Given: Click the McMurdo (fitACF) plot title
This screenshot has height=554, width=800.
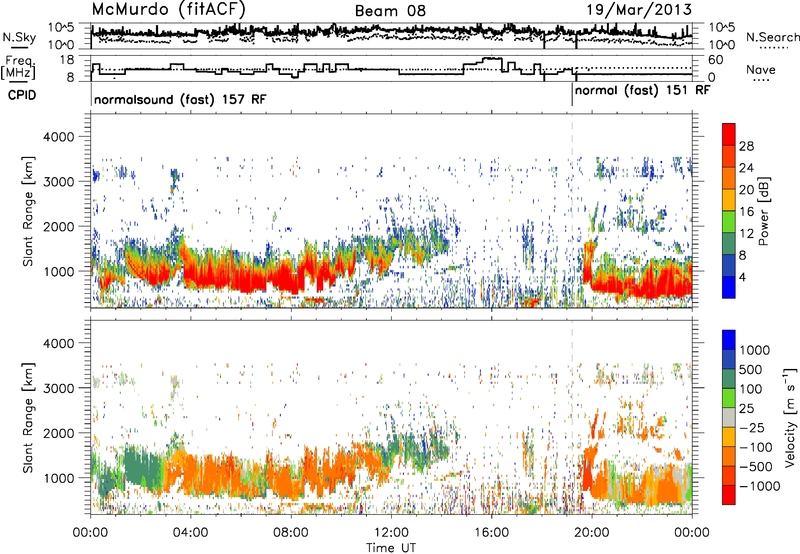Looking at the screenshot, I should [x=168, y=9].
